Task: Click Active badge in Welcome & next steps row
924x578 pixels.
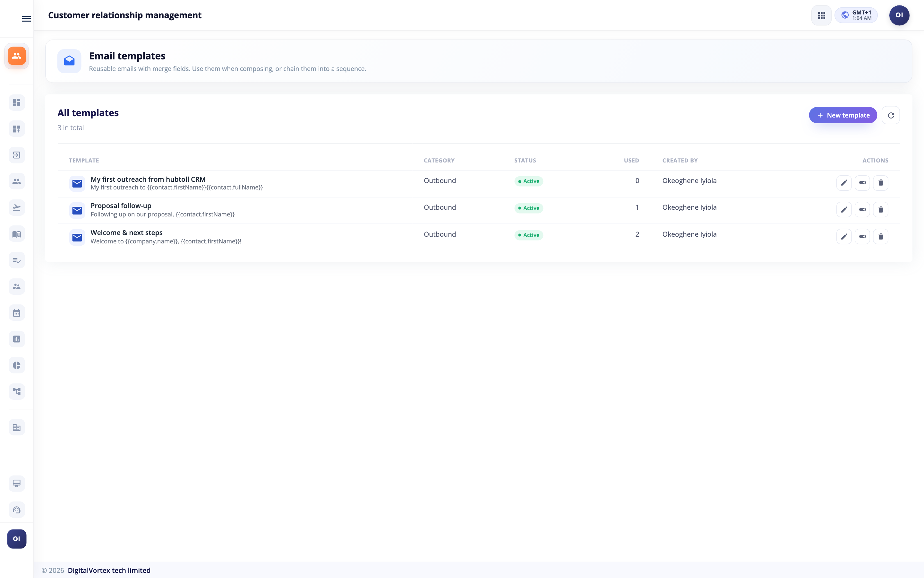Action: click(x=528, y=235)
